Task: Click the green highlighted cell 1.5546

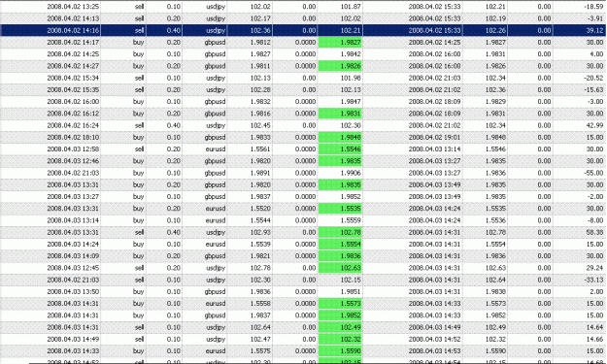Action: click(x=340, y=149)
